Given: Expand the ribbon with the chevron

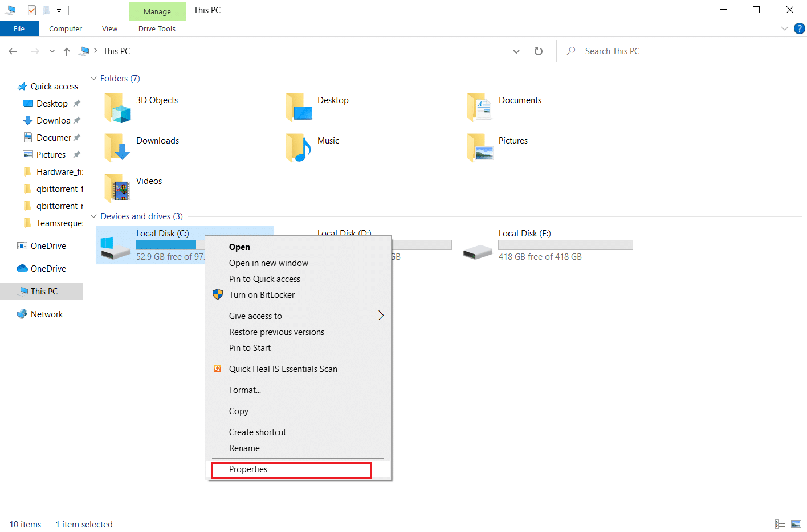Looking at the screenshot, I should tap(785, 28).
